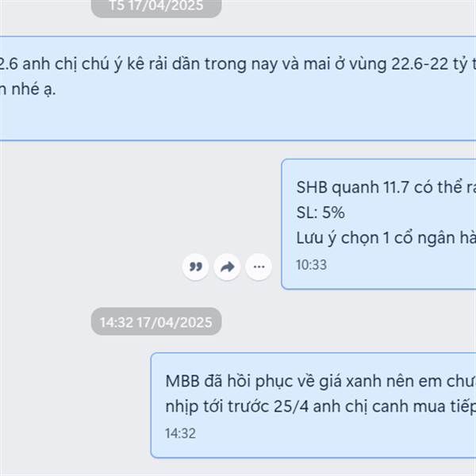Click empty chat background below MBB message bubble

coord(238,467)
